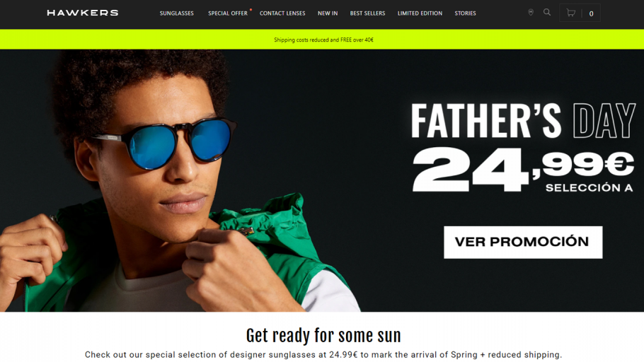Image resolution: width=644 pixels, height=362 pixels.
Task: Click the Get ready for some sun heading
Action: tap(323, 335)
